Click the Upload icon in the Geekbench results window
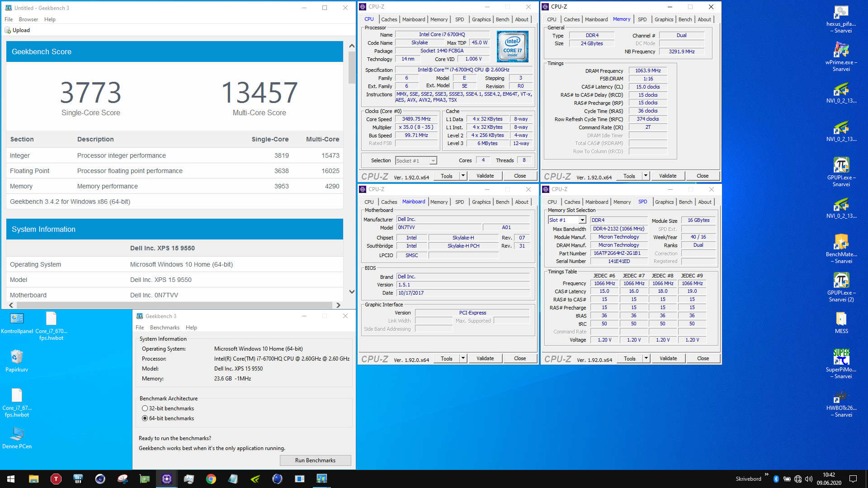This screenshot has width=868, height=488. click(8, 30)
